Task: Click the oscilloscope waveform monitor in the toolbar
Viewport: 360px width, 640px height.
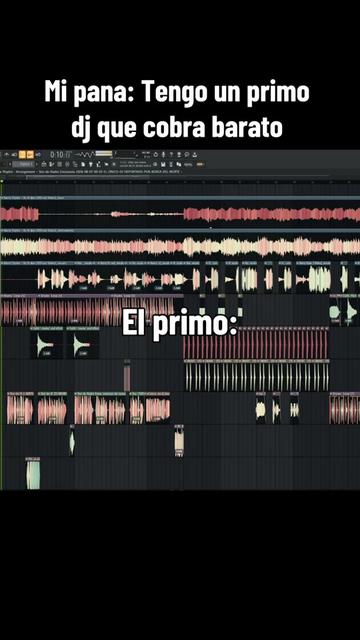Action: pyautogui.click(x=84, y=155)
